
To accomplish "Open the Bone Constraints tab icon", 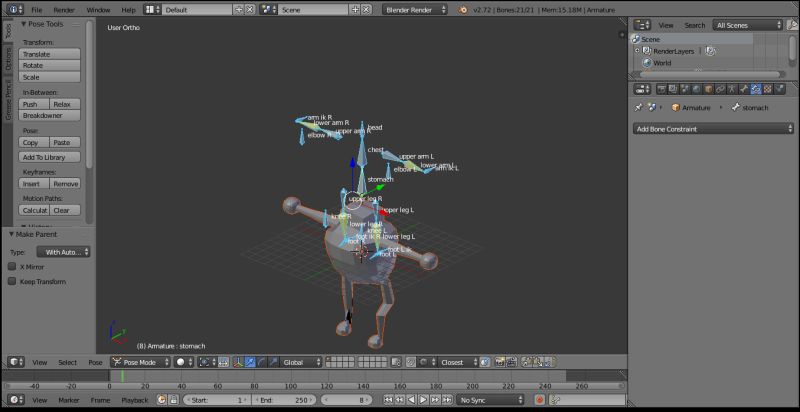I will coord(756,89).
